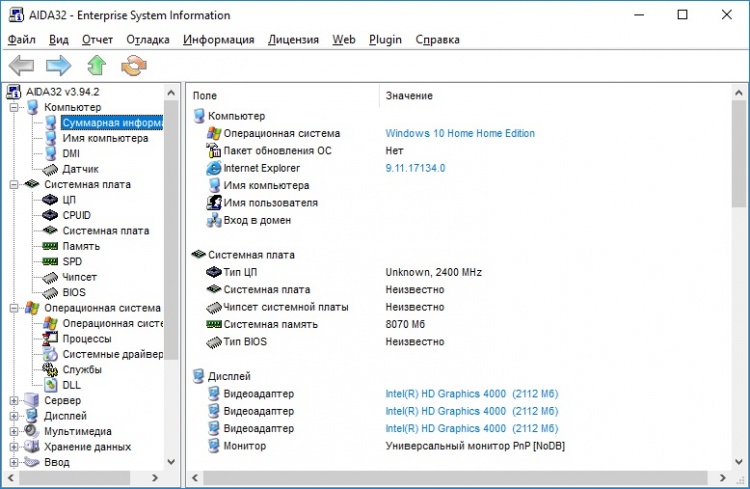Click the forward arrow toolbar icon
This screenshot has width=750, height=489.
coord(59,66)
